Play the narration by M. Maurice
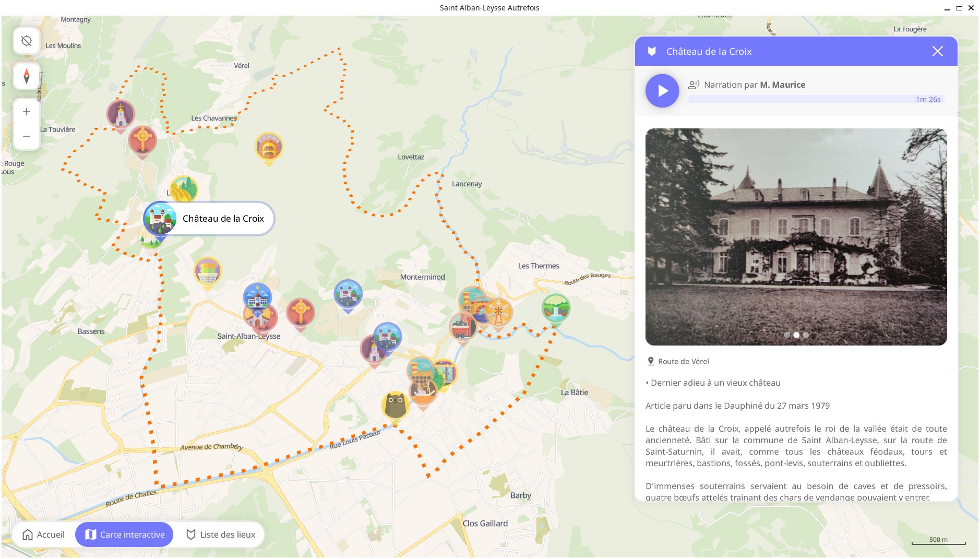This screenshot has width=980, height=559. (x=662, y=91)
